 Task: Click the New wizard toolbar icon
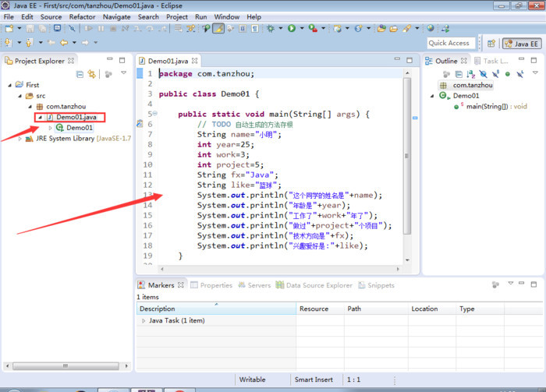coord(9,29)
